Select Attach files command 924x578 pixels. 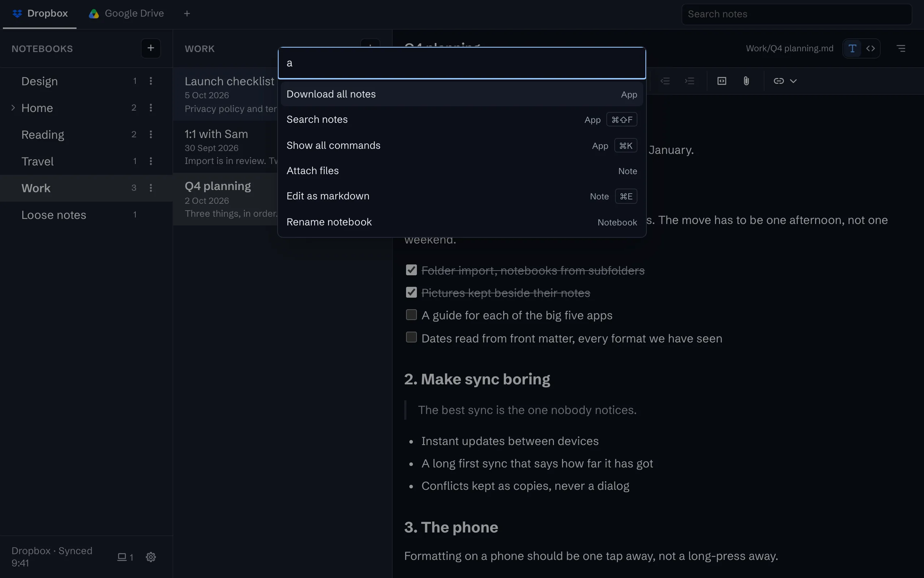click(x=462, y=171)
